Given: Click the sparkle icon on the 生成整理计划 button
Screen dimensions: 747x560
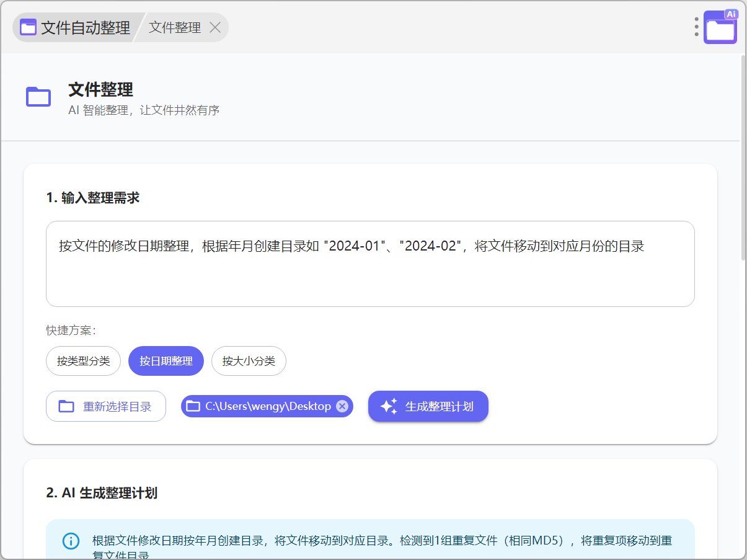Looking at the screenshot, I should coord(389,407).
